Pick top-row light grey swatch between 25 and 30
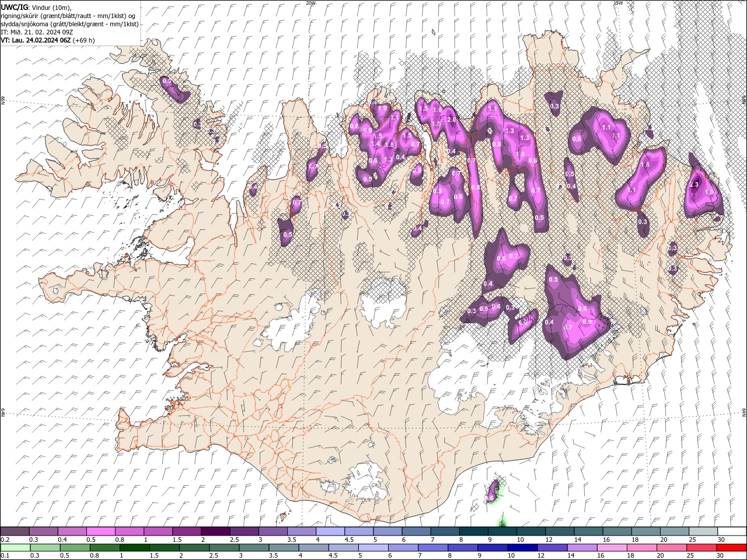Screen dimensions: 747x560 click(704, 531)
